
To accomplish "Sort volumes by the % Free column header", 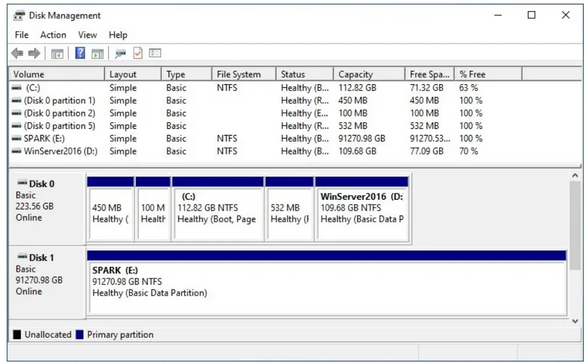I will [x=471, y=74].
